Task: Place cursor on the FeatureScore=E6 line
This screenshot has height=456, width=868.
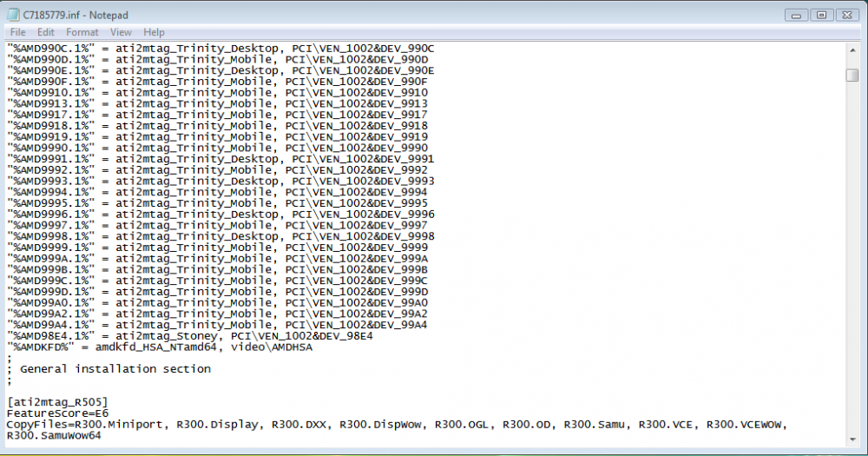Action: pos(56,413)
